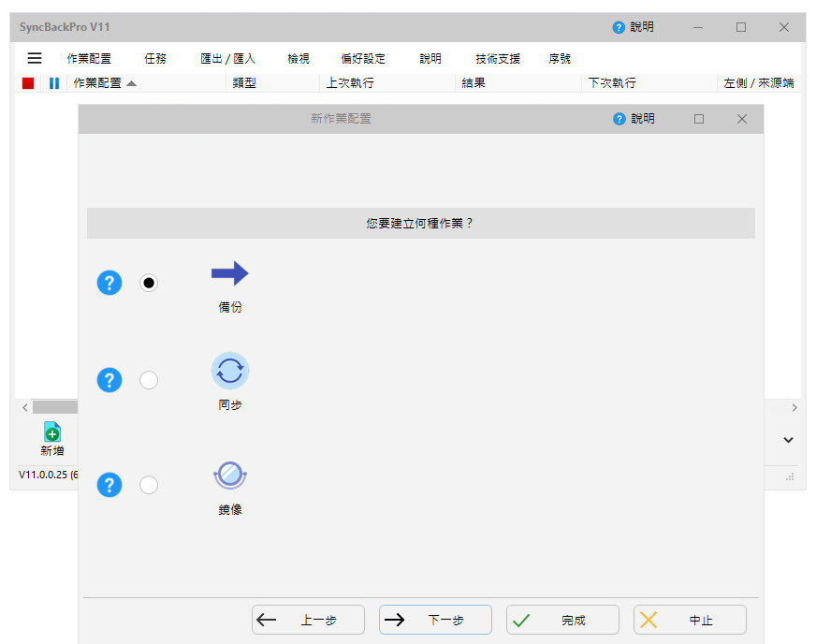816x644 pixels.
Task: Click the mirror icon
Action: 229,476
